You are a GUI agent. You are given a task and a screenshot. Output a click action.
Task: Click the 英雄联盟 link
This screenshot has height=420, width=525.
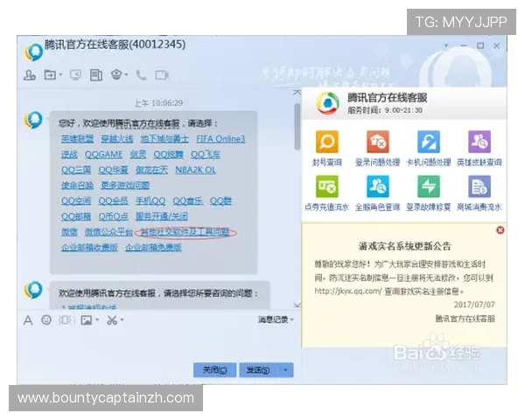click(x=77, y=138)
